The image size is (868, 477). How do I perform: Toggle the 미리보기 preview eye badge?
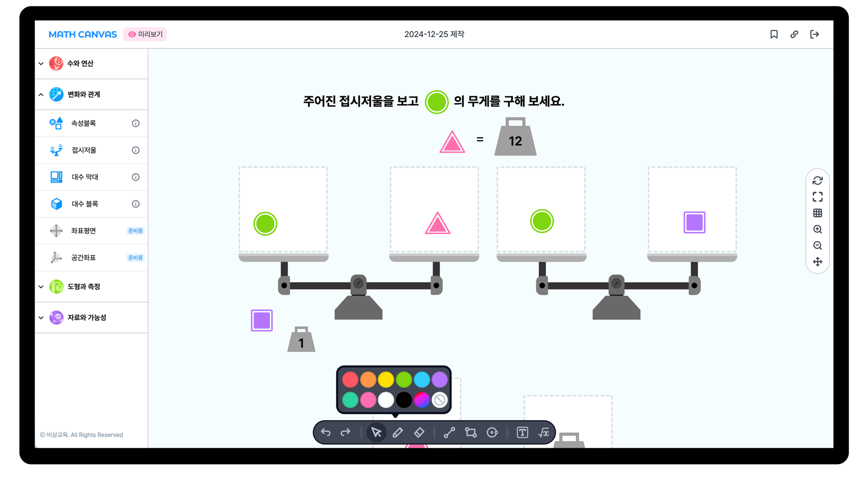tap(145, 34)
